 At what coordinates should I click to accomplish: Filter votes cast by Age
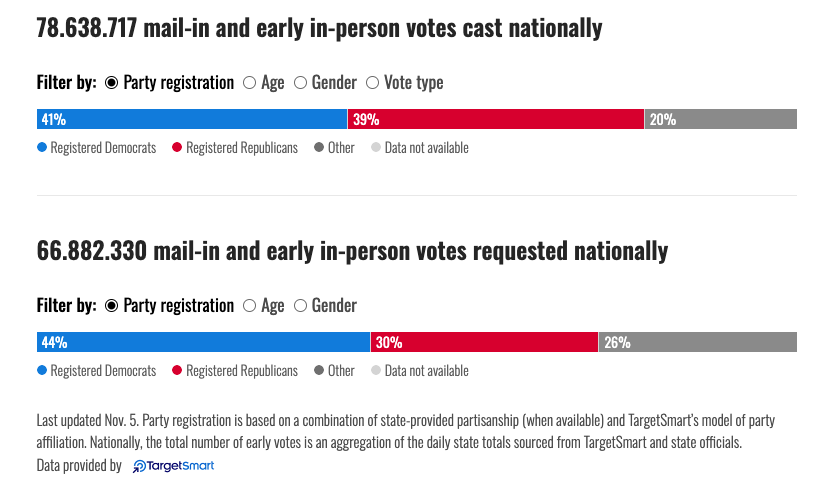[250, 83]
